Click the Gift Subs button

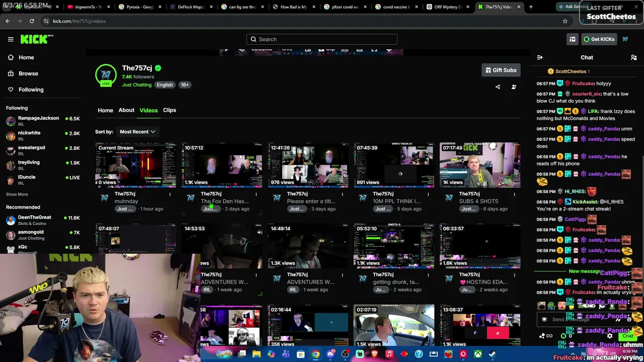[x=501, y=70]
